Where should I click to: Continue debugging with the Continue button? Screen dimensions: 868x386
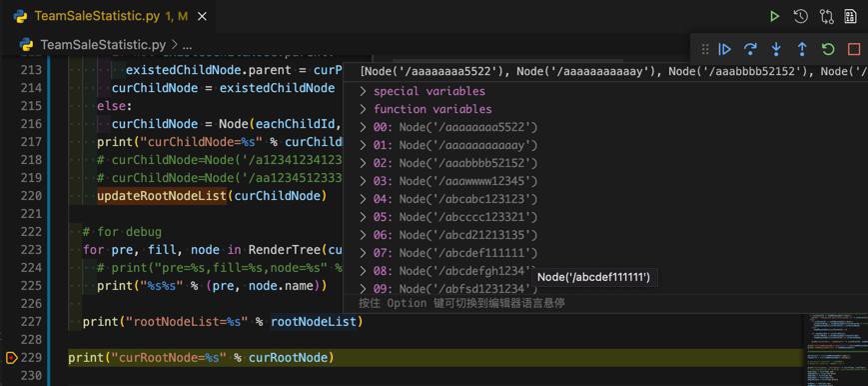(x=724, y=49)
